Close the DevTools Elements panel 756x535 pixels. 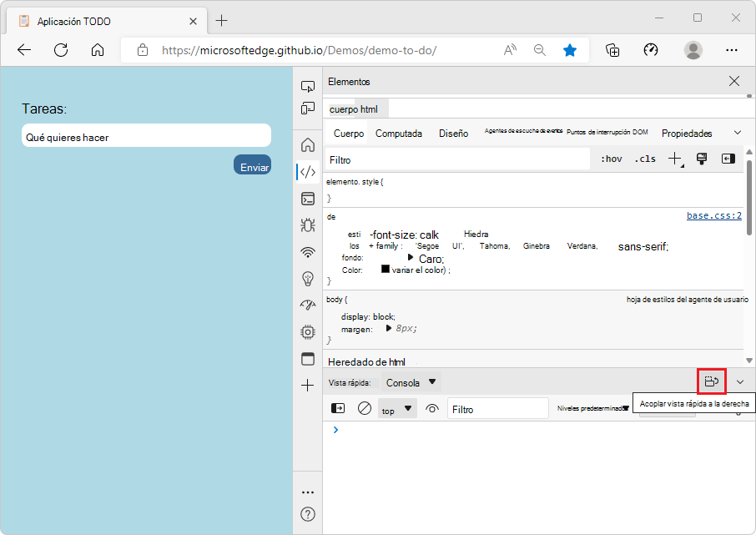click(x=734, y=81)
